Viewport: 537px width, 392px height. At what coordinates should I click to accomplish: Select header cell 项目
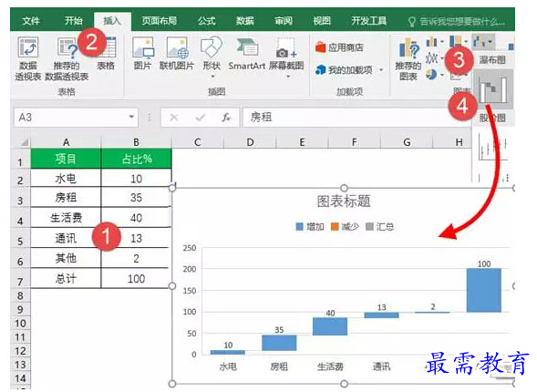pyautogui.click(x=66, y=159)
